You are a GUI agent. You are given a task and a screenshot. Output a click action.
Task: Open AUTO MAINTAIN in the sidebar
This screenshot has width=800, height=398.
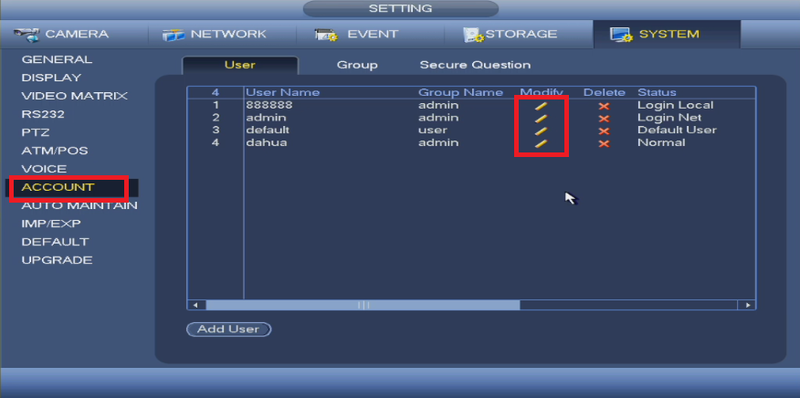tap(79, 206)
